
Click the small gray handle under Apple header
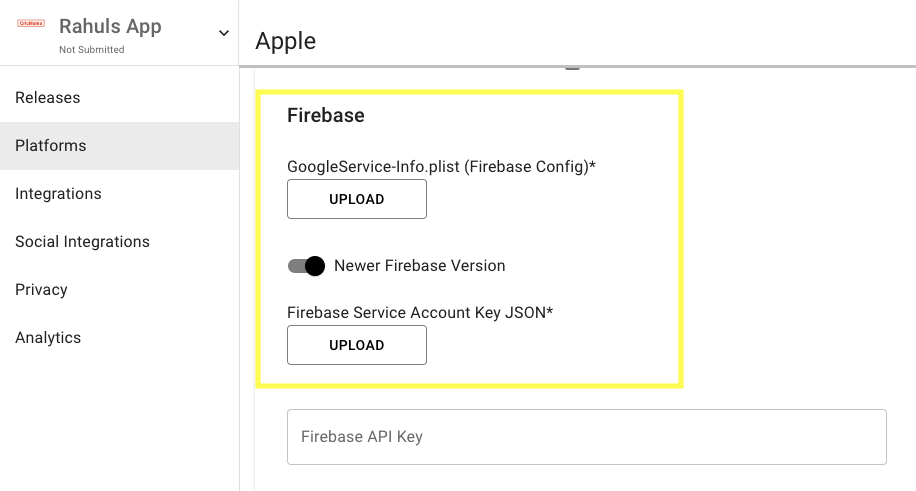pos(572,68)
